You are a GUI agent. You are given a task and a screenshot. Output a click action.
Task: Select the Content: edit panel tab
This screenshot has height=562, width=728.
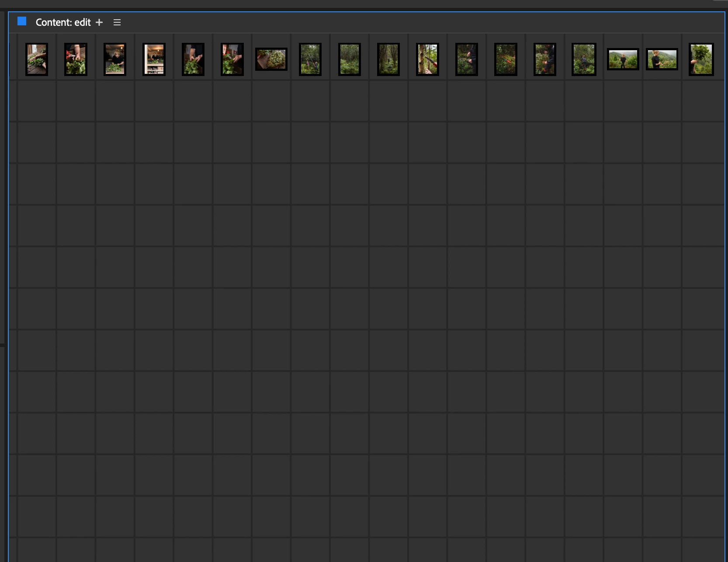click(x=63, y=22)
